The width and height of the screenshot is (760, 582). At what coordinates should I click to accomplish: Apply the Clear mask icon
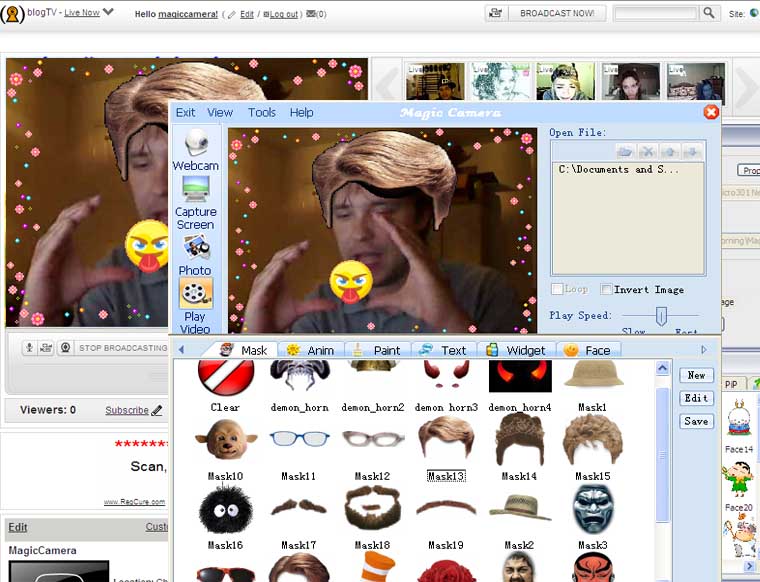point(225,377)
